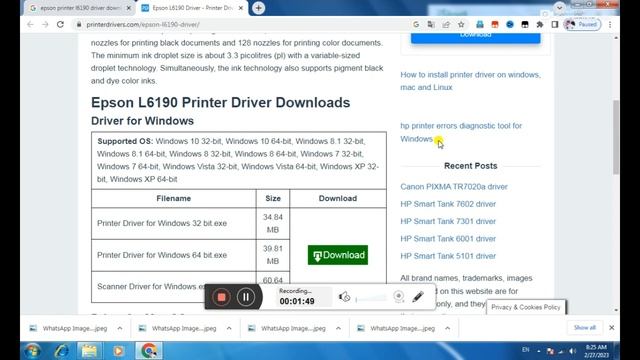The width and height of the screenshot is (640, 360).
Task: Open HP Smart Tank 6001 driver link
Action: tap(448, 238)
